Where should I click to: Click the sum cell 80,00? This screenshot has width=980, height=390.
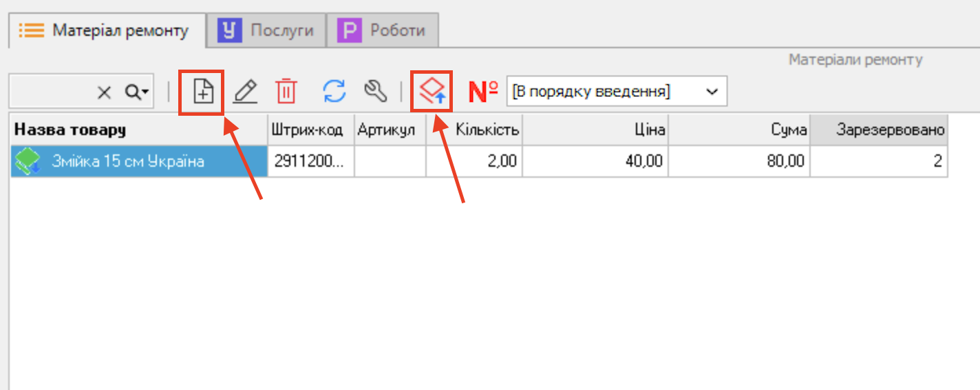pos(739,162)
